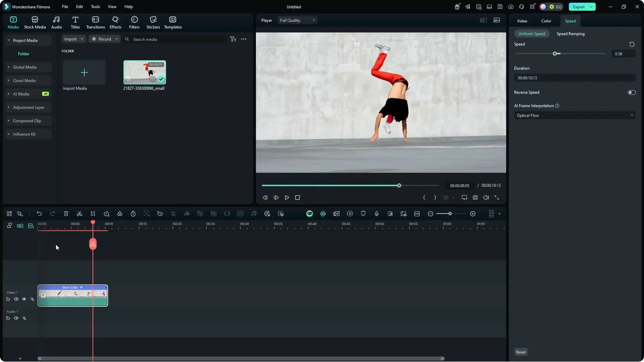Open the Full Quality playback dropdown
Screen dimensions: 644x362
tap(297, 20)
